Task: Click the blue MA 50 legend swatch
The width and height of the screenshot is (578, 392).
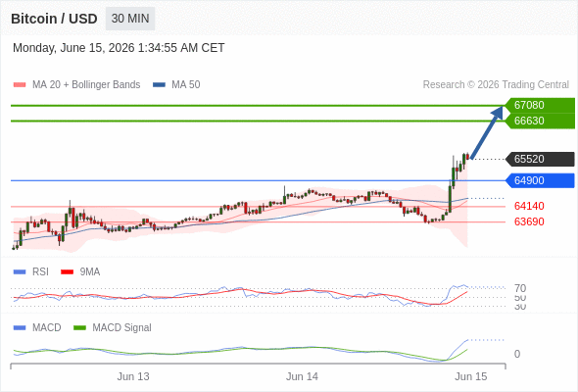Action: (159, 85)
